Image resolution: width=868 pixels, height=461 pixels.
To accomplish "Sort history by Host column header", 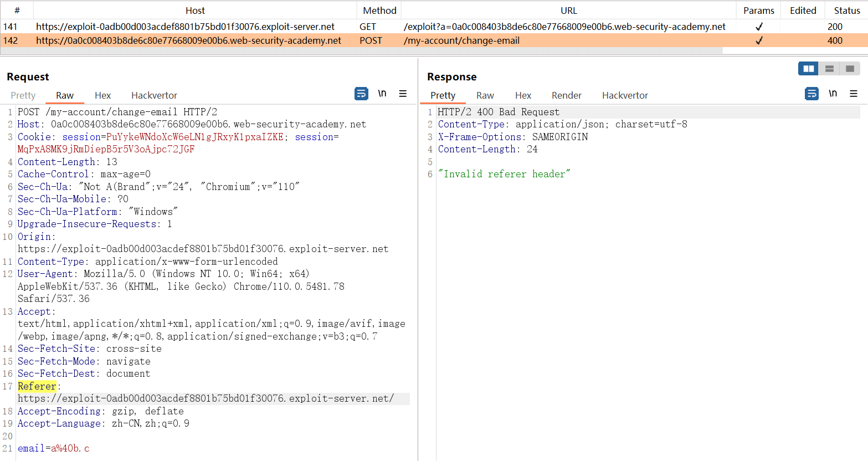I will (195, 11).
